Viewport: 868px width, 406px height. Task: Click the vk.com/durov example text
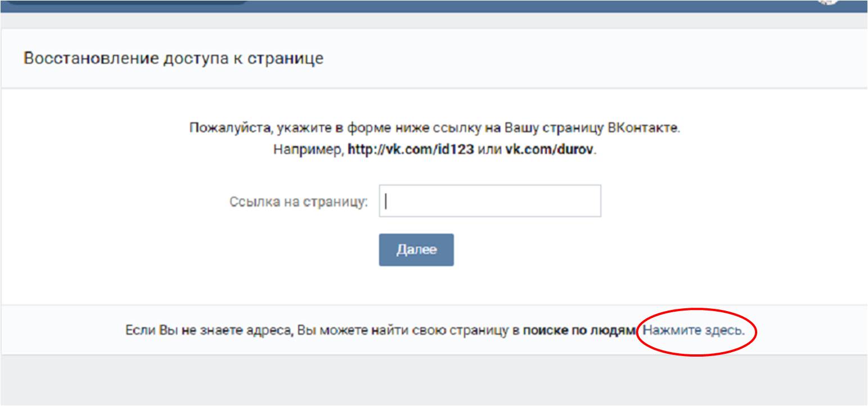click(x=549, y=151)
